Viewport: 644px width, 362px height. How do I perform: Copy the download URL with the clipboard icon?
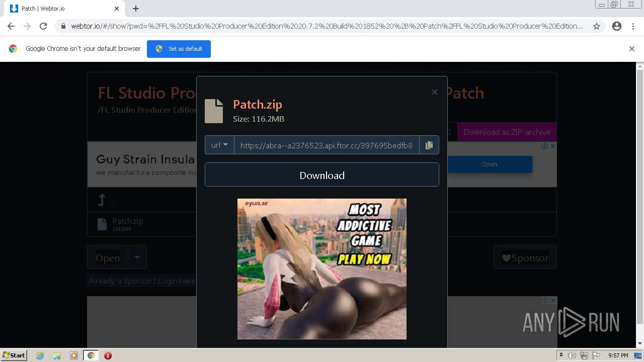pyautogui.click(x=429, y=145)
